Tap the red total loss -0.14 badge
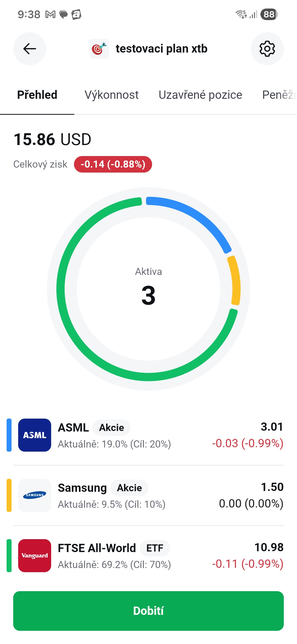 113,164
